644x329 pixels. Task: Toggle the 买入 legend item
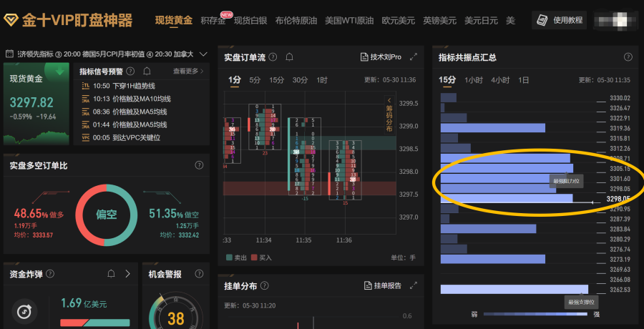point(261,257)
